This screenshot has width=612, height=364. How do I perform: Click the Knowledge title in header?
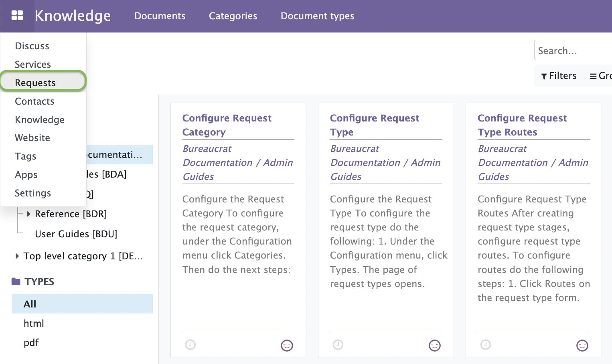[x=73, y=16]
